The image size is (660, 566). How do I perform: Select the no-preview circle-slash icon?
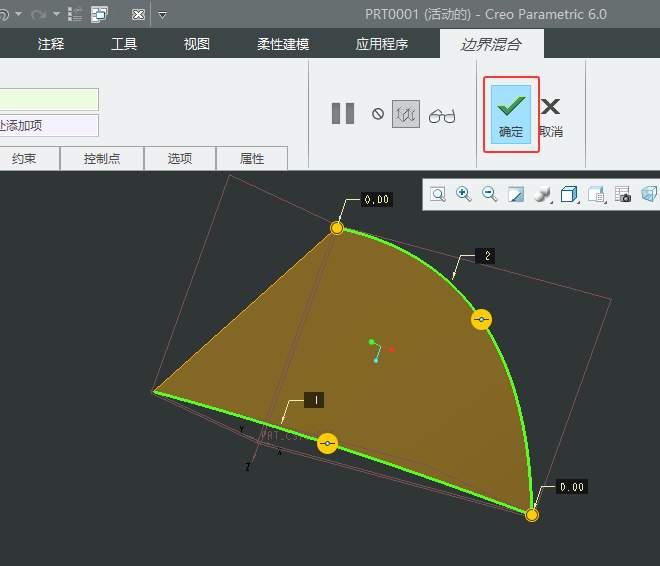(378, 114)
